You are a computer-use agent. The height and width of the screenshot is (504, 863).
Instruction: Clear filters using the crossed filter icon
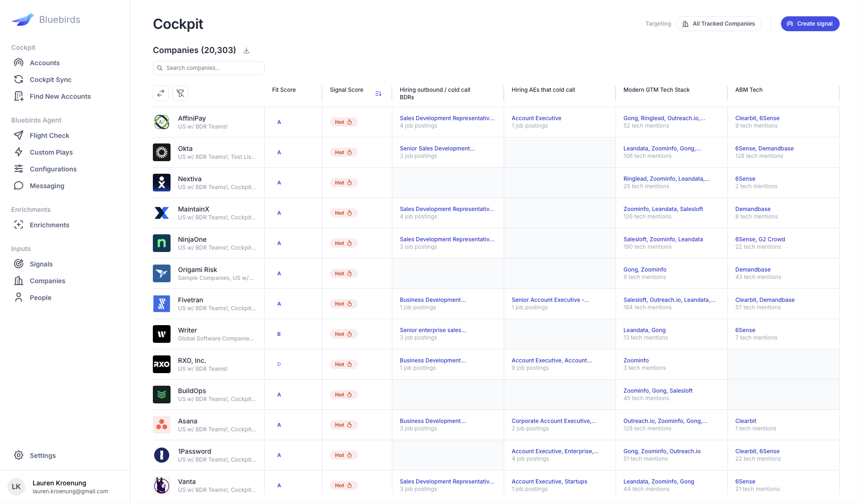[180, 93]
